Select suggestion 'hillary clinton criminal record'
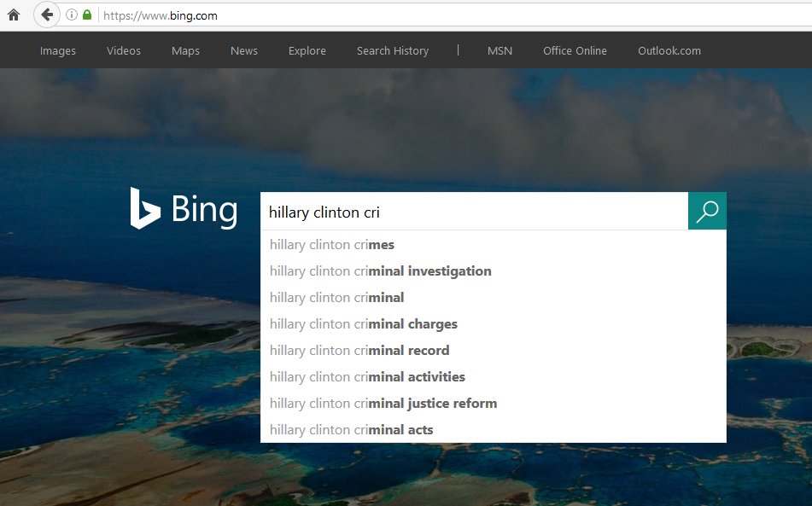The image size is (812, 506). pyautogui.click(x=494, y=350)
